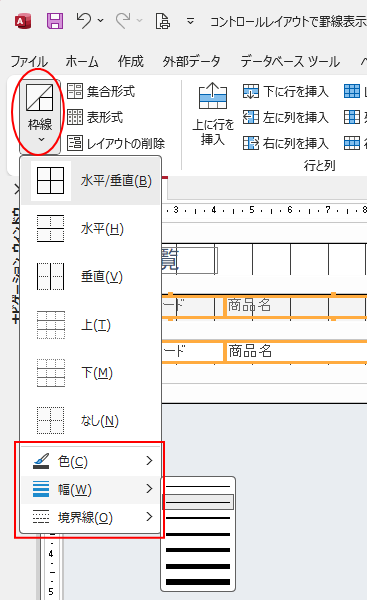
Task: Open the 外部データ tab
Action: [x=191, y=61]
